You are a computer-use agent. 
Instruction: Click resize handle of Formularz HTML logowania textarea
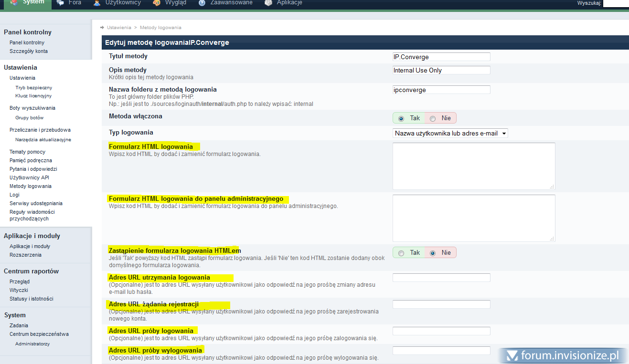tap(552, 187)
